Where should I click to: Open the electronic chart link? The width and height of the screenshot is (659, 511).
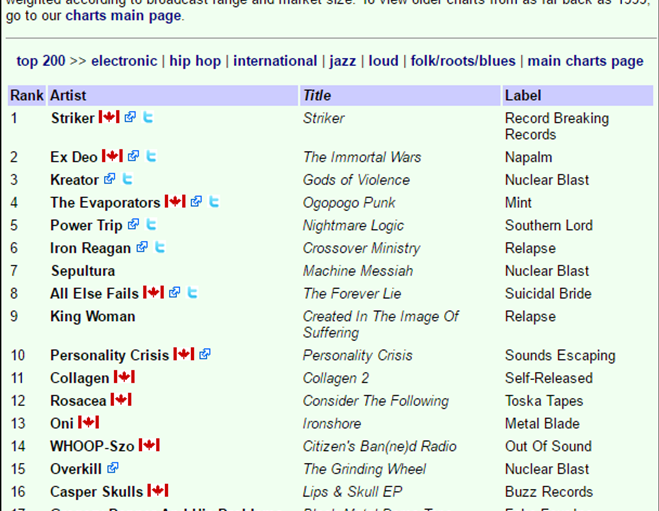coord(124,61)
